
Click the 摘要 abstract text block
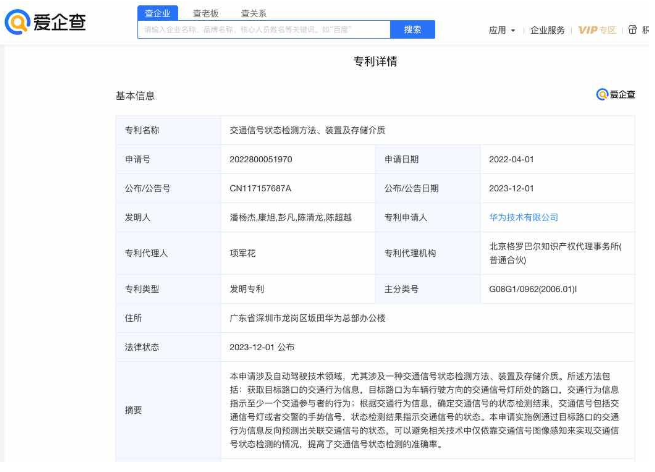point(425,410)
